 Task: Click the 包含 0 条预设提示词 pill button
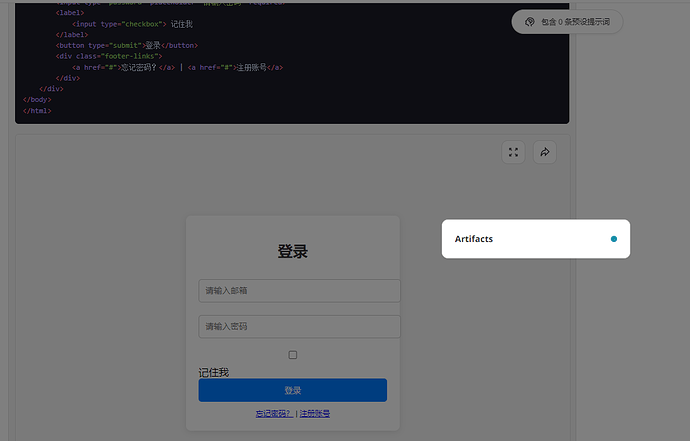tap(567, 22)
